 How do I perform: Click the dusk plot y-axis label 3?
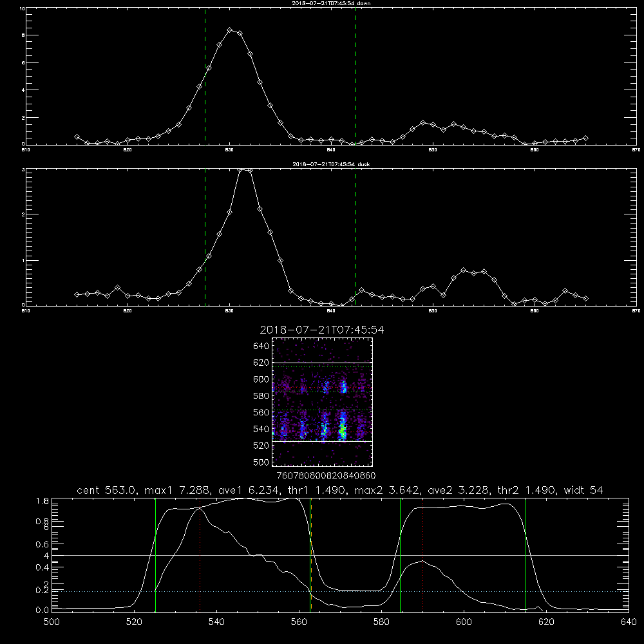23,169
